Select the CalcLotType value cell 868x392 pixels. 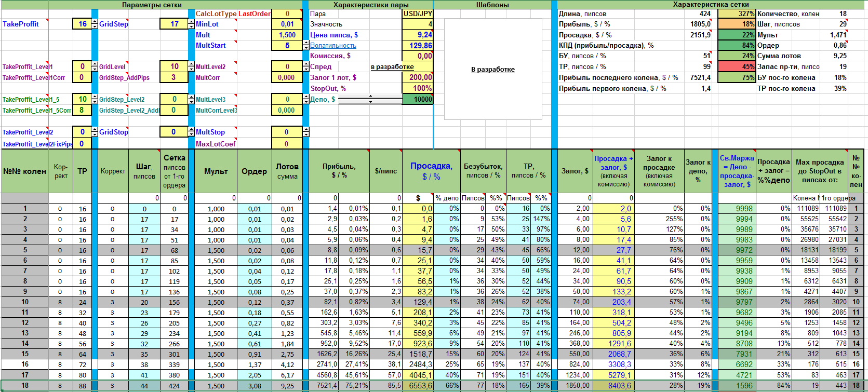point(287,13)
